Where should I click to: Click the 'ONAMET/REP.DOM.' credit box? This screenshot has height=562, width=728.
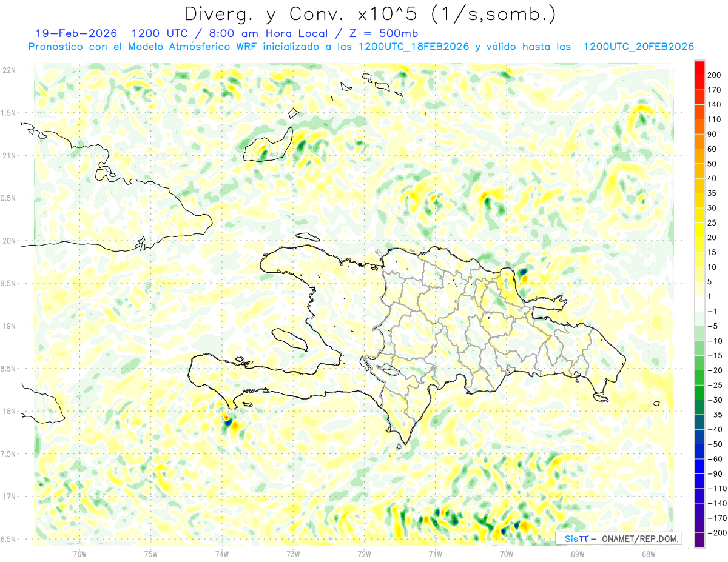pyautogui.click(x=618, y=538)
